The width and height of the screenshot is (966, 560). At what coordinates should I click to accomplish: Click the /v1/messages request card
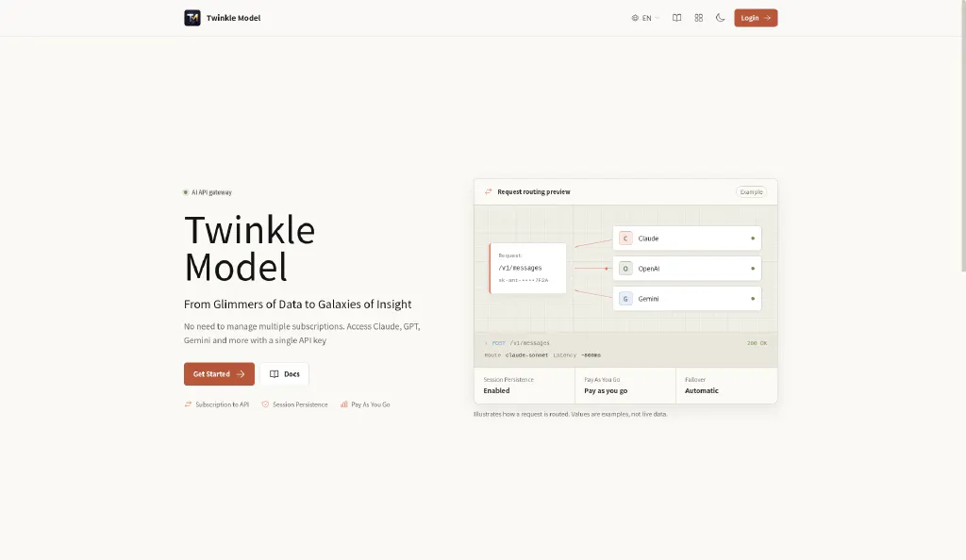[x=528, y=269]
